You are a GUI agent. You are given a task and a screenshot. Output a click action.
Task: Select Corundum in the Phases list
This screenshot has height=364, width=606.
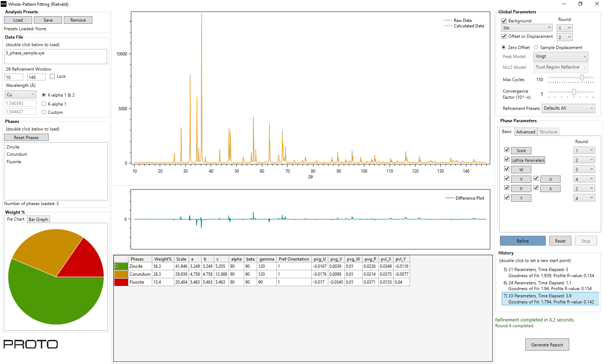coord(17,154)
